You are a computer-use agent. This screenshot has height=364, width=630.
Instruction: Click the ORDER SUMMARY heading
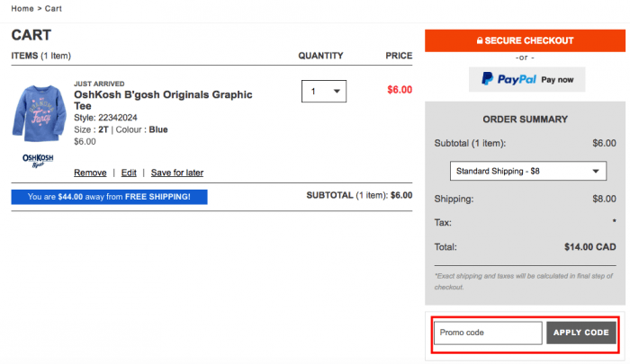click(525, 120)
